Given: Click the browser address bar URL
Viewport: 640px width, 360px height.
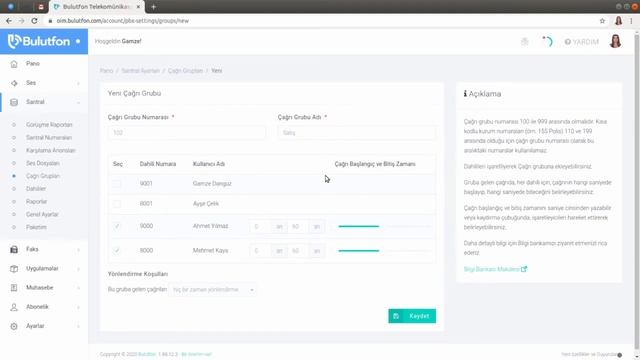Looking at the screenshot, I should click(x=122, y=21).
